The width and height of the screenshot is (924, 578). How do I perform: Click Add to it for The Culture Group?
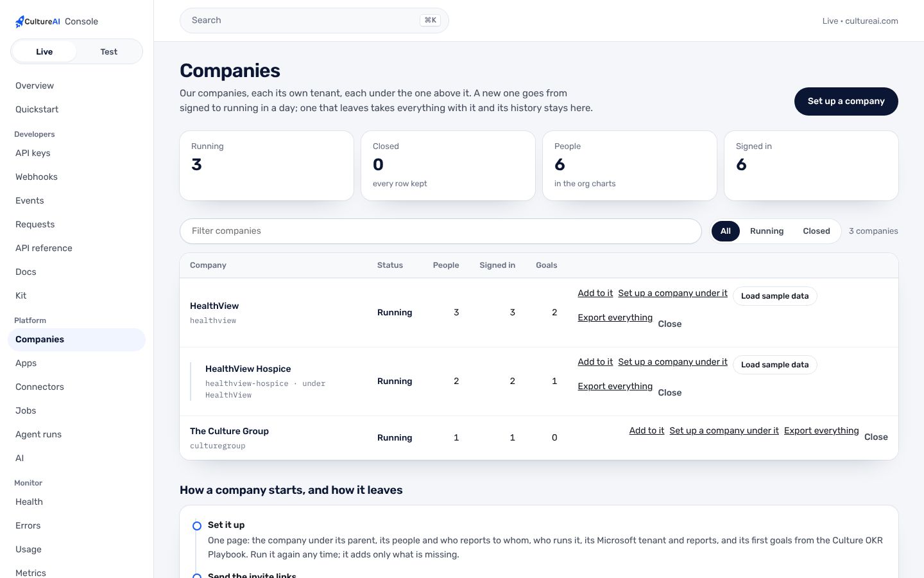pyautogui.click(x=646, y=430)
